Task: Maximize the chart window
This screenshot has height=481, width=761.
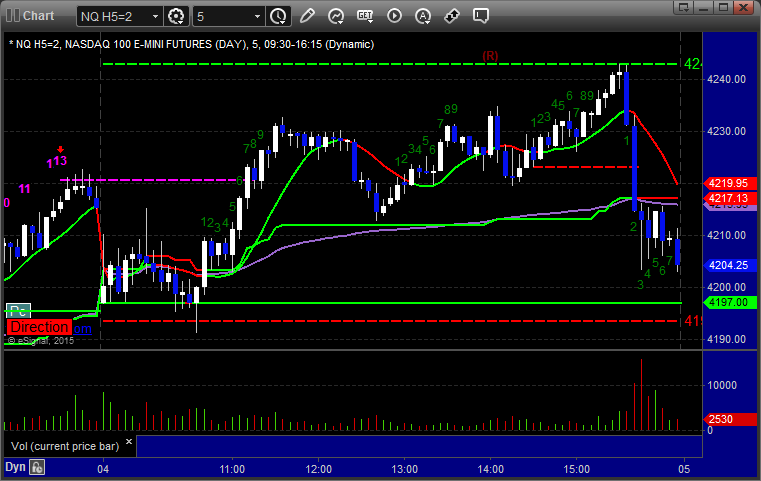Action: 724,7
